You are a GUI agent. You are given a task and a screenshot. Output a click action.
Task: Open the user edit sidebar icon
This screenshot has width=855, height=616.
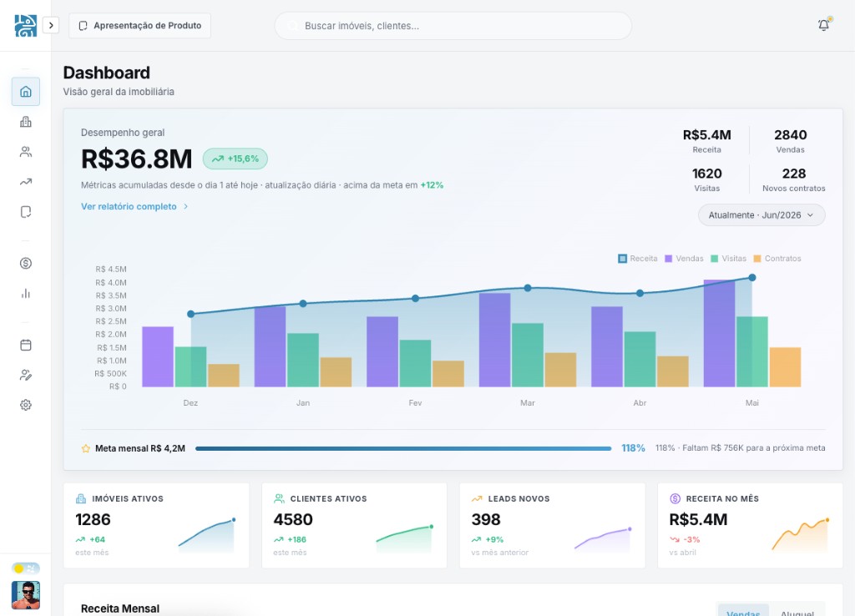(26, 375)
